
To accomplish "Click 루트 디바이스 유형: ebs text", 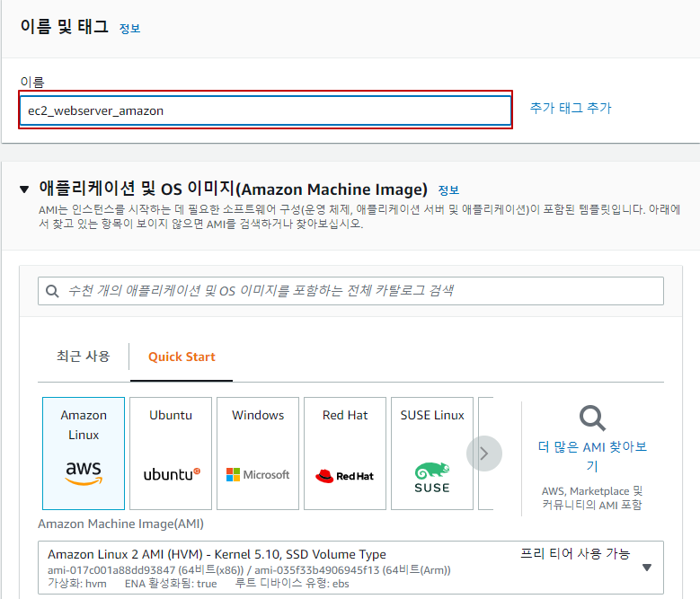I will tap(292, 584).
